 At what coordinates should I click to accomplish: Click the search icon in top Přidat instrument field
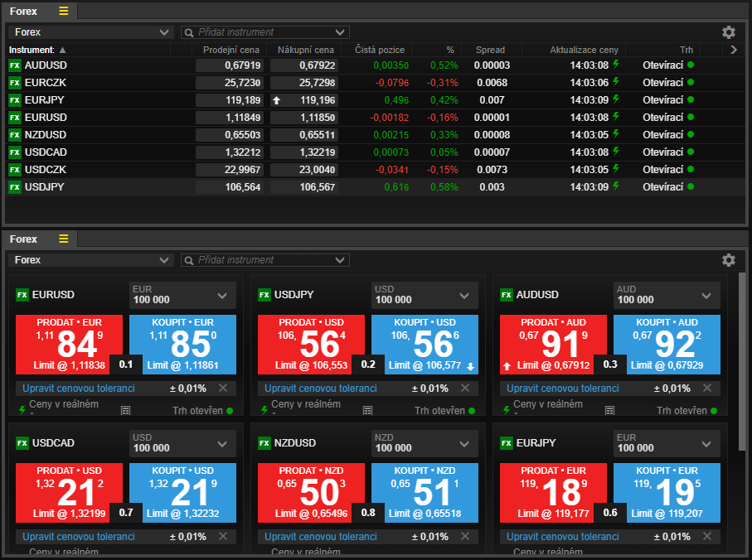[x=189, y=32]
